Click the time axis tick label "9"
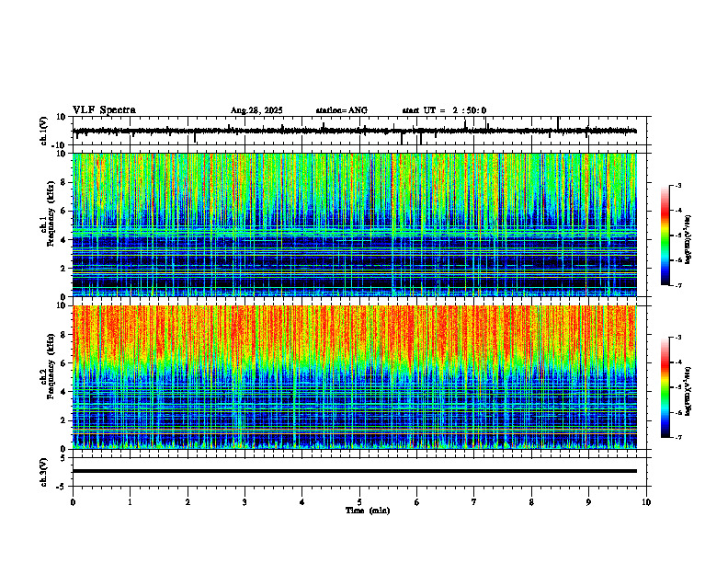Screen dimensions: 728x563 click(x=588, y=502)
